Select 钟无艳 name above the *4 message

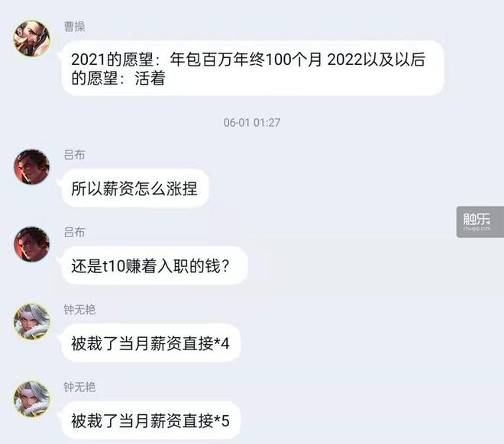click(x=79, y=310)
